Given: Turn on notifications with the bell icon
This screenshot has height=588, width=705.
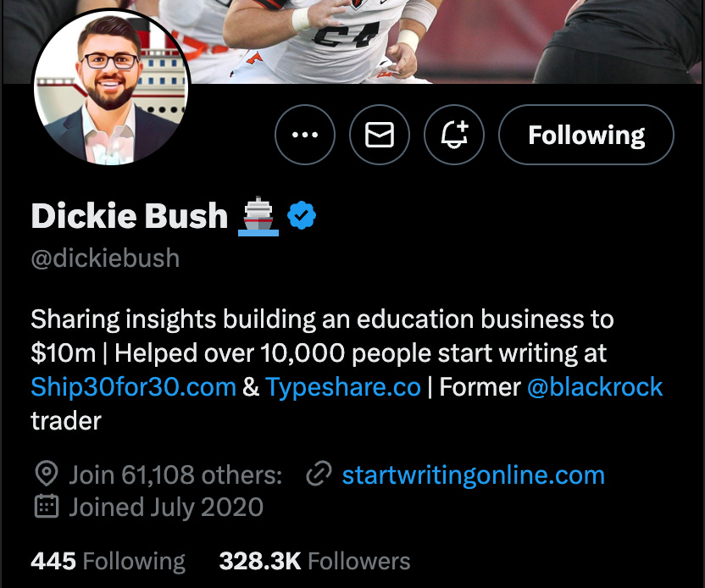Looking at the screenshot, I should pyautogui.click(x=454, y=135).
